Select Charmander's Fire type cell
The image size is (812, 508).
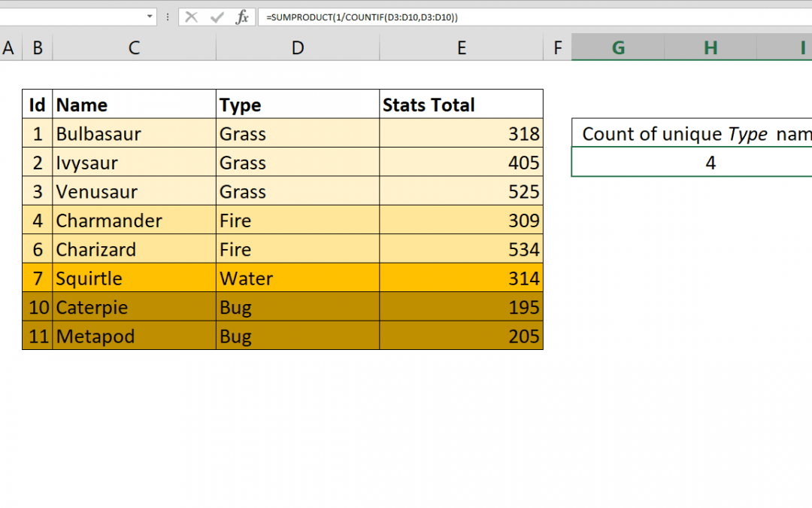(298, 221)
